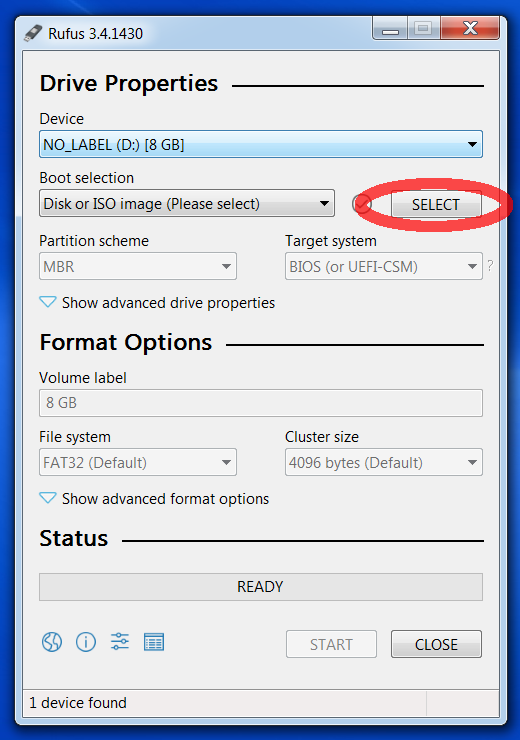Click the SELECT button

(x=436, y=204)
